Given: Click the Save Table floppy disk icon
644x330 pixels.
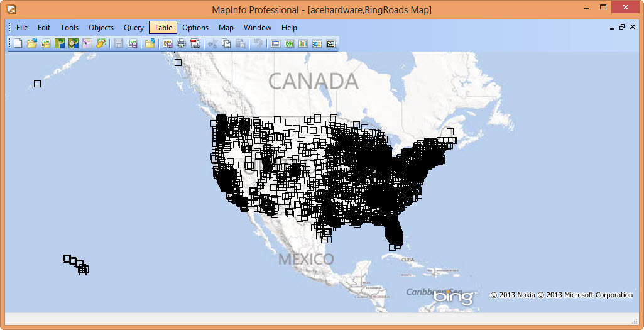Looking at the screenshot, I should (119, 43).
